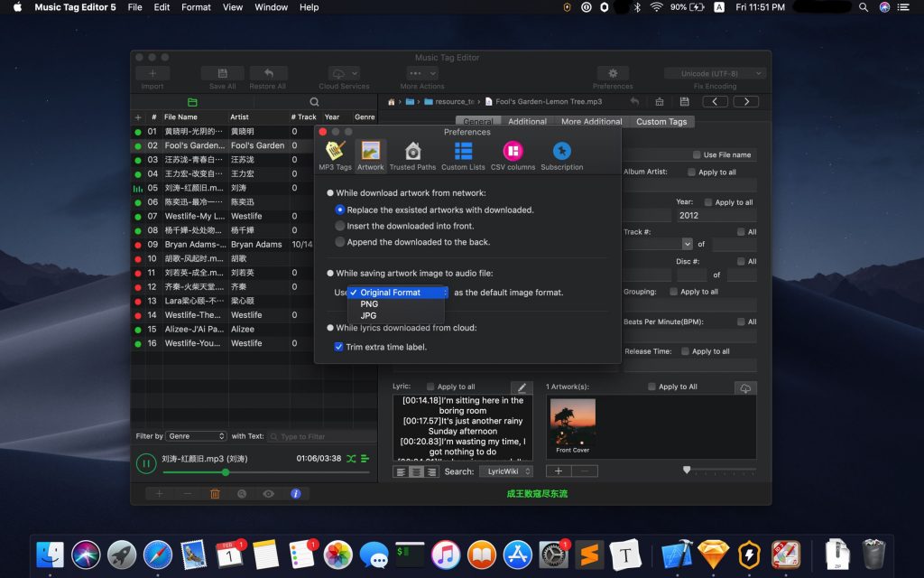Click the artwork size slider handle
This screenshot has width=924, height=578.
(687, 470)
